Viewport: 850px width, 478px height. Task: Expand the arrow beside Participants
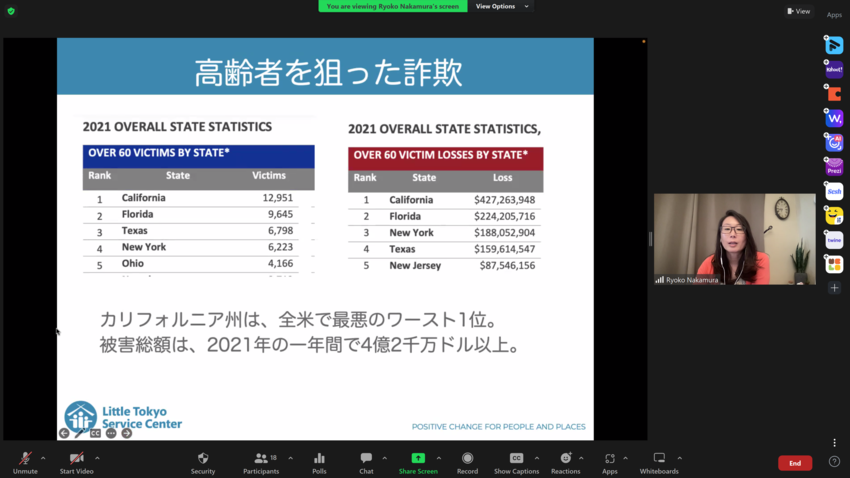point(291,458)
